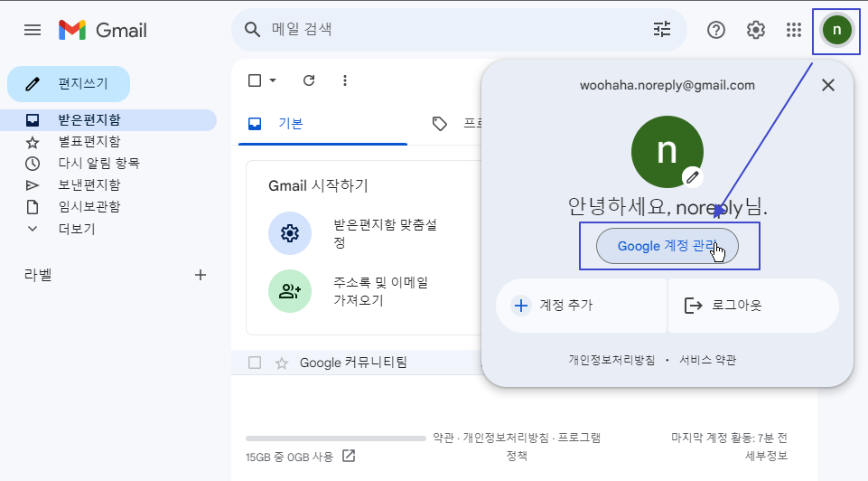Screen dimensions: 868x481
Task: Click the 메일 검색 search field
Action: tap(457, 29)
